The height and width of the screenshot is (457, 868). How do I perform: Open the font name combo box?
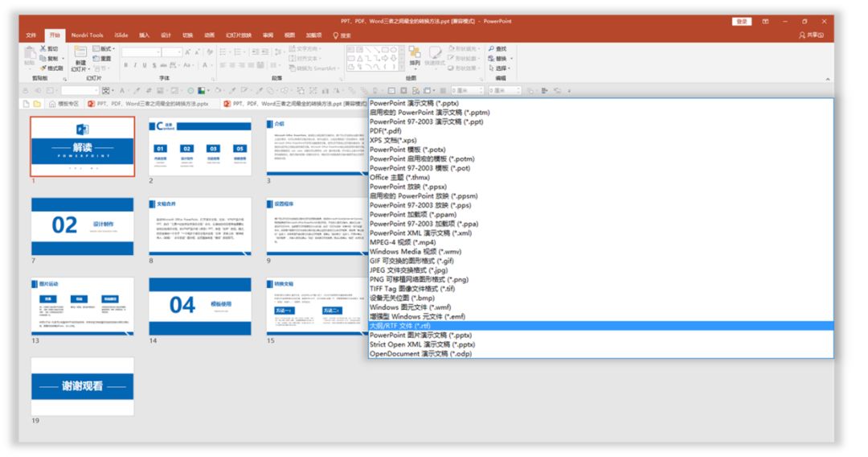tap(141, 51)
